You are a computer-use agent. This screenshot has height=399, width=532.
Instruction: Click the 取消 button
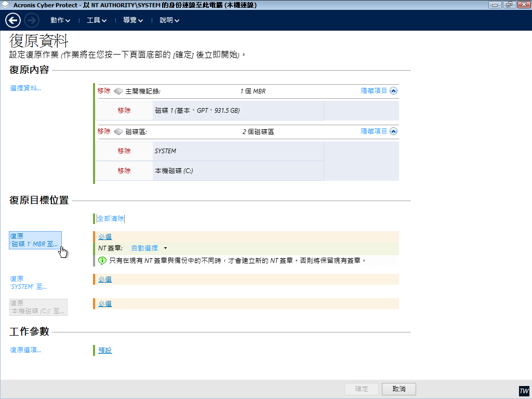pyautogui.click(x=398, y=389)
